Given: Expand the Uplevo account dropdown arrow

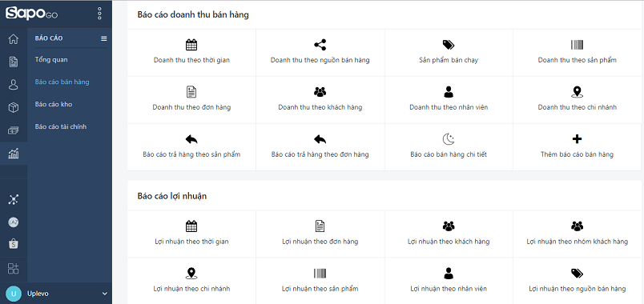Looking at the screenshot, I should pos(104,294).
